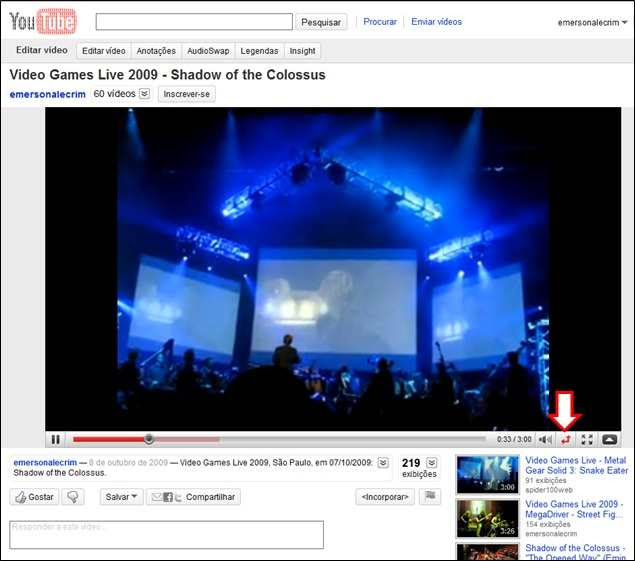Open Metal Gear Solid 3 Snake Eater thumbnail

488,474
